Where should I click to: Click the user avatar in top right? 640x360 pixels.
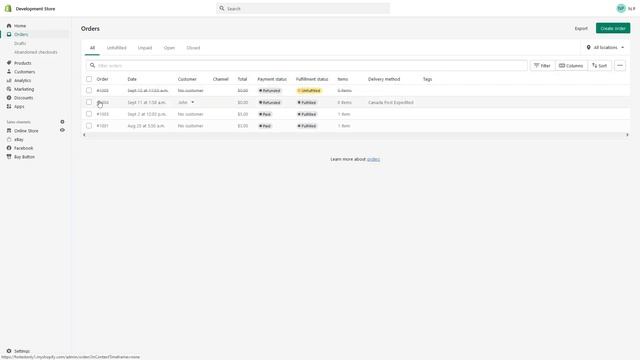click(x=621, y=8)
